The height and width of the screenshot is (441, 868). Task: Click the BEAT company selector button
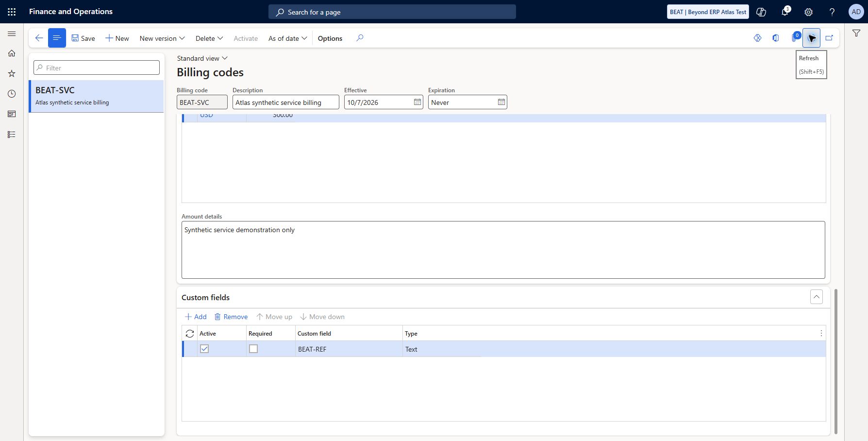click(x=708, y=12)
